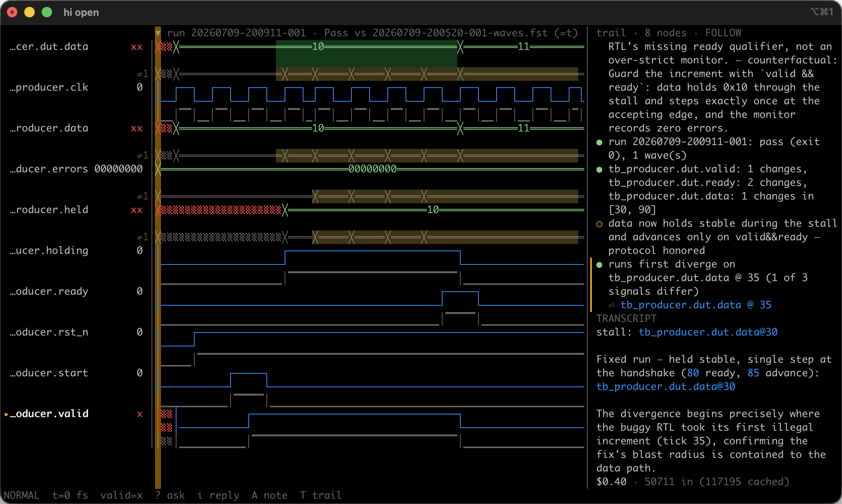Viewport: 842px width, 504px height.
Task: Click green bullet of runs first diverge node
Action: pos(599,265)
